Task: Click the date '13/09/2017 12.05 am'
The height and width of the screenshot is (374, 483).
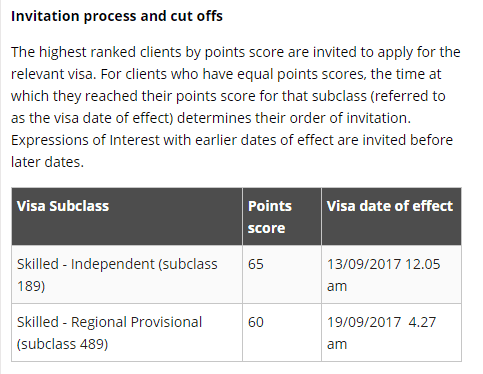Action: (383, 275)
